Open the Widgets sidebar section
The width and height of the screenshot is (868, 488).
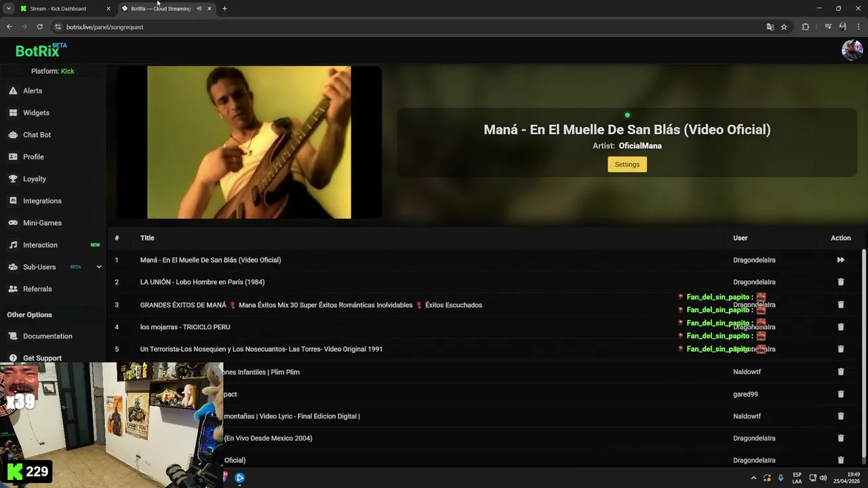click(35, 113)
